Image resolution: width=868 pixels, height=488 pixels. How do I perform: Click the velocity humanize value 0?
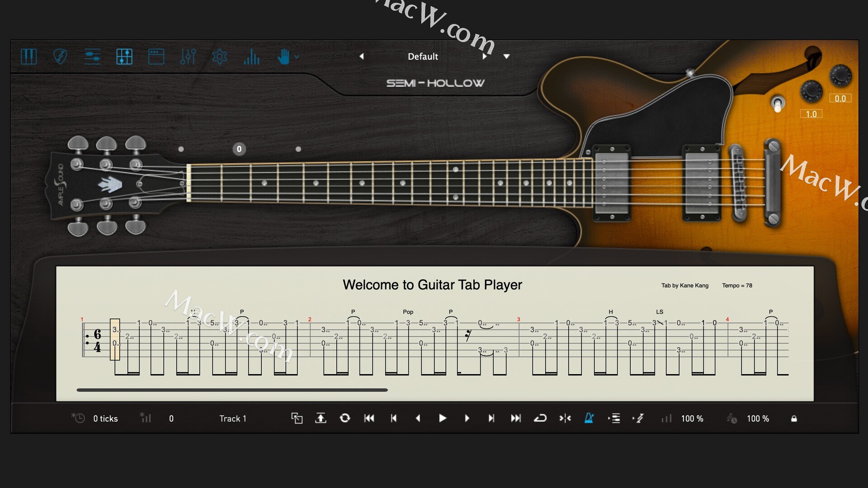(x=171, y=419)
